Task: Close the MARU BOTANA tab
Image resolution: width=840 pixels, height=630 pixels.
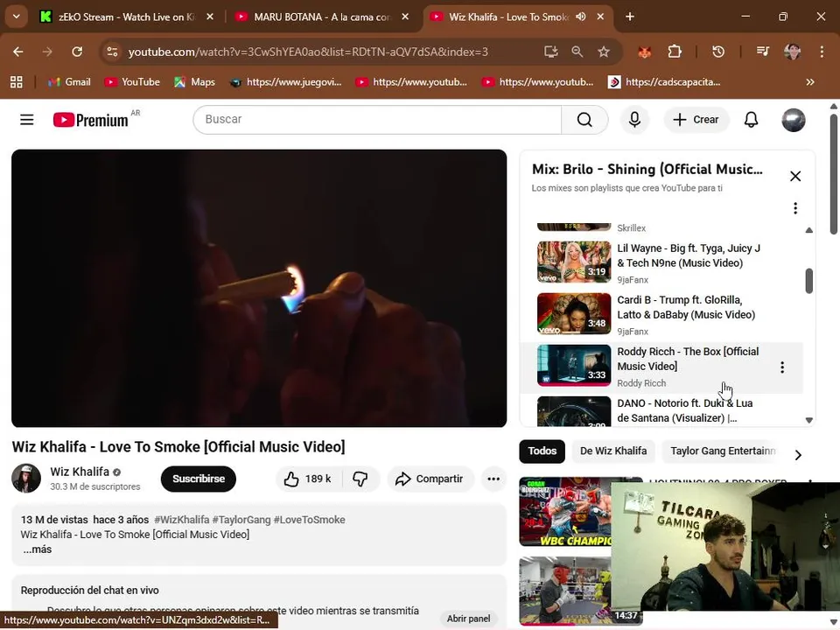Action: [x=405, y=17]
